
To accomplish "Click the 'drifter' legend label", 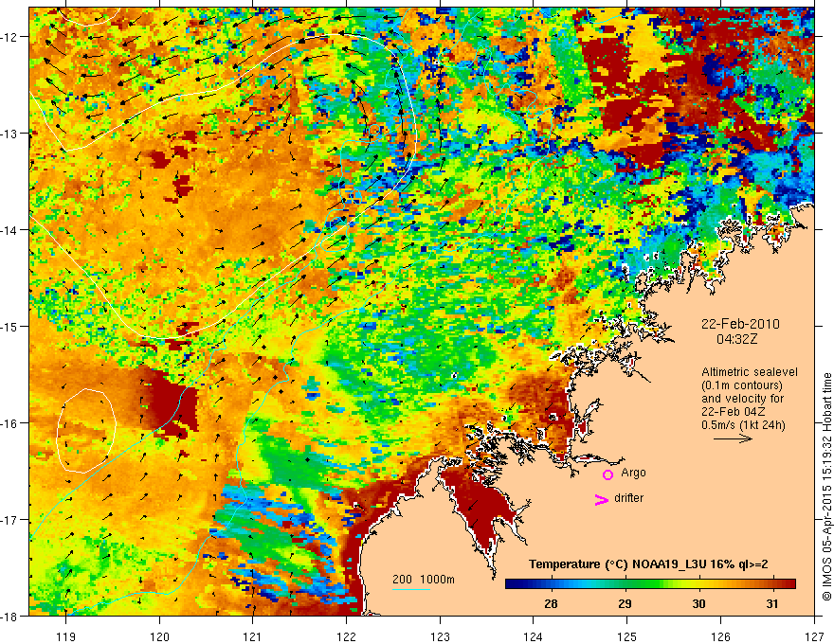I will tap(628, 498).
